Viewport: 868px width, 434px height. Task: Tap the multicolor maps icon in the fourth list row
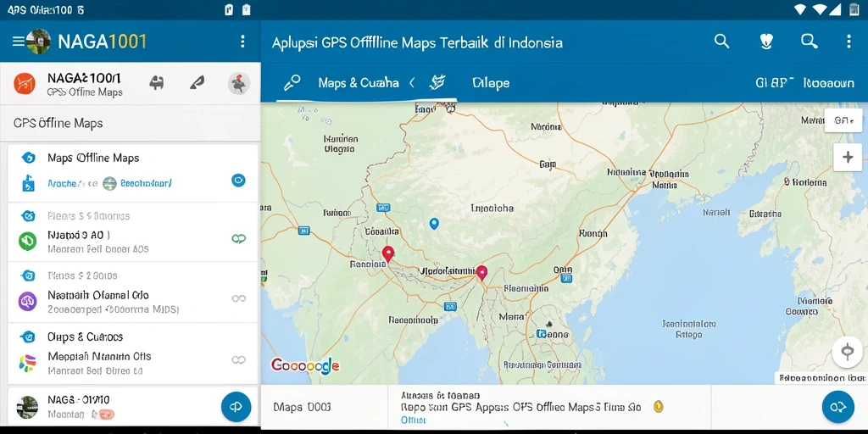click(x=28, y=363)
